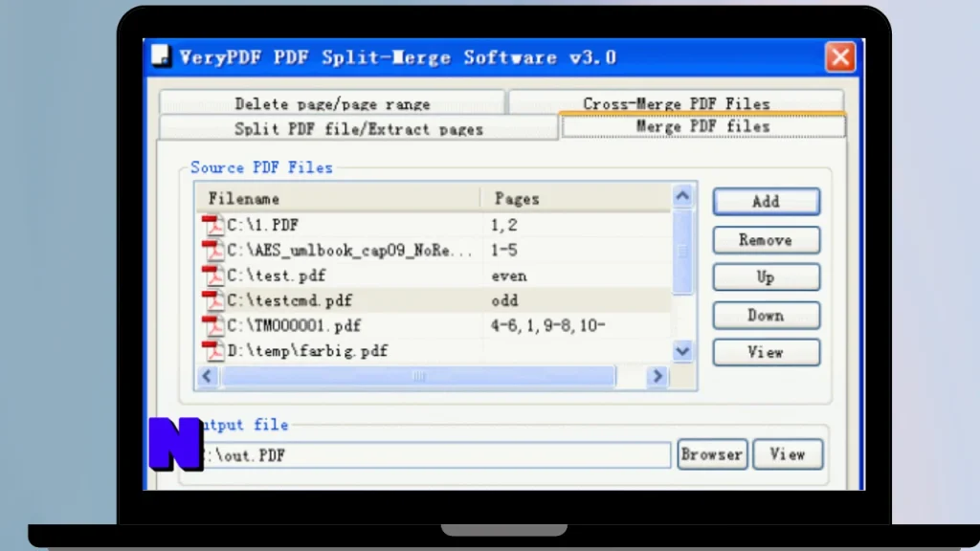This screenshot has width=980, height=551.
Task: Click the horizontal scrollbar left arrow
Action: (207, 376)
